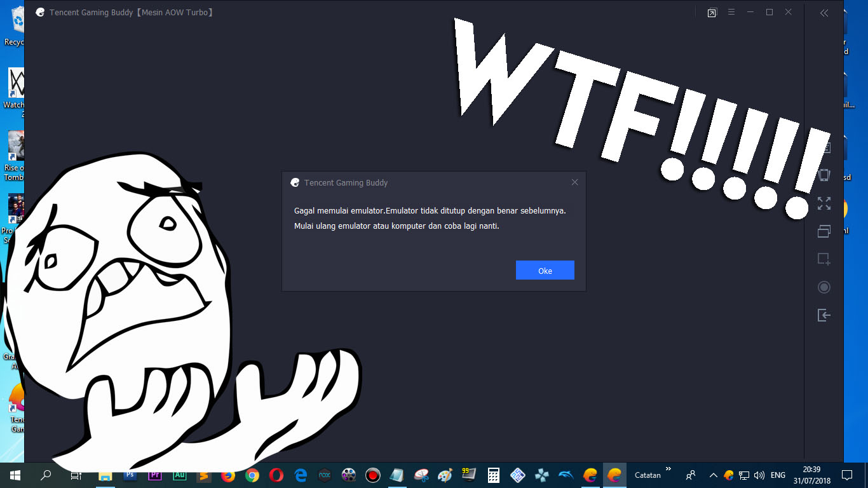This screenshot has height=488, width=868.
Task: Open Firefox from the taskbar
Action: tap(227, 475)
